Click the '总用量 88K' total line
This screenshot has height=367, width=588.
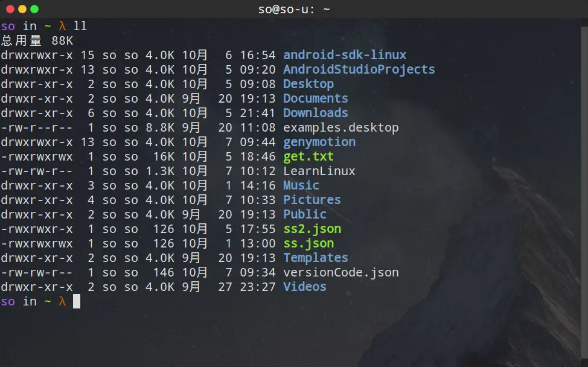point(37,40)
